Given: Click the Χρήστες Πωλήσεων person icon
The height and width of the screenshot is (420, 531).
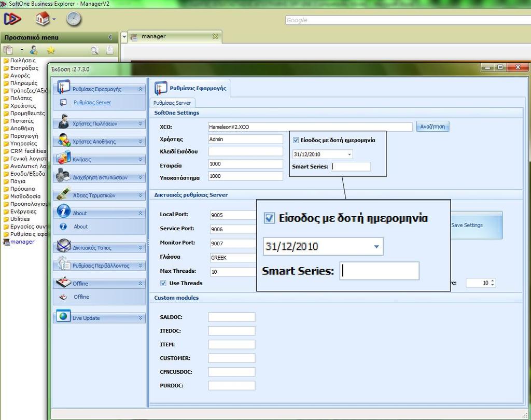Looking at the screenshot, I should [64, 121].
